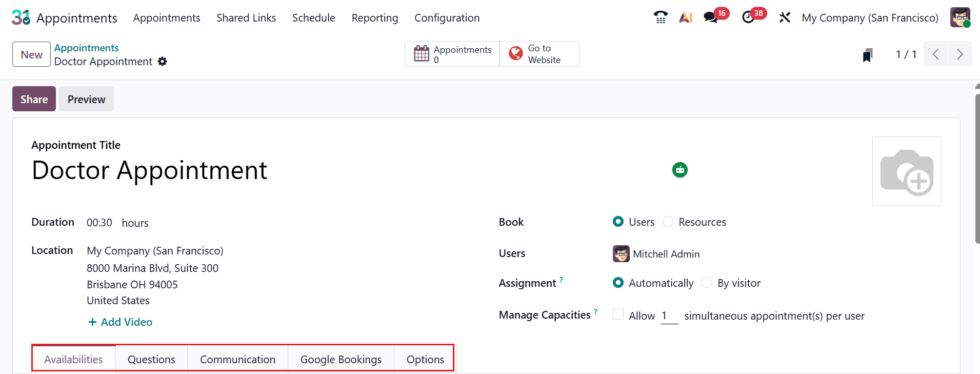The width and height of the screenshot is (980, 374).
Task: Edit the simultaneous appointments number field
Action: pos(669,316)
